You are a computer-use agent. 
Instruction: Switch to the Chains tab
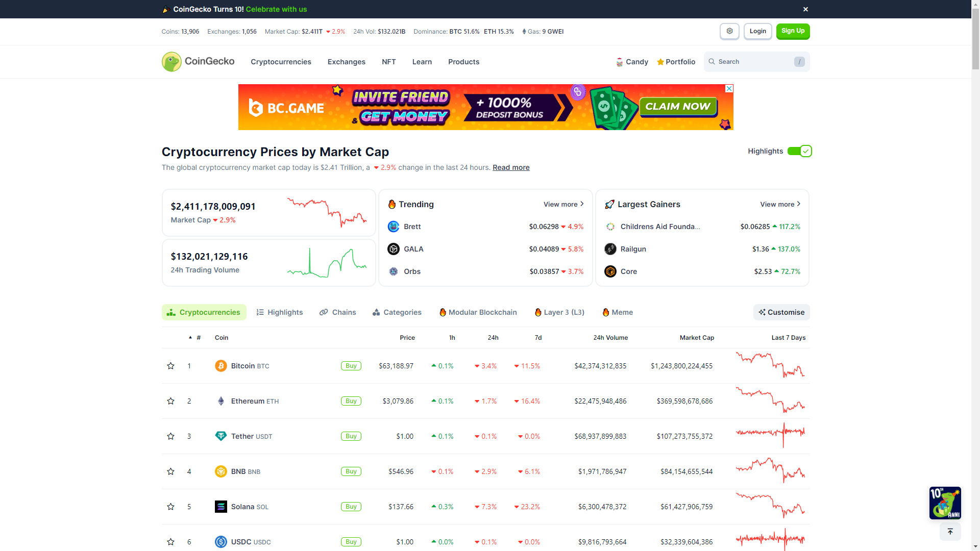pyautogui.click(x=337, y=312)
